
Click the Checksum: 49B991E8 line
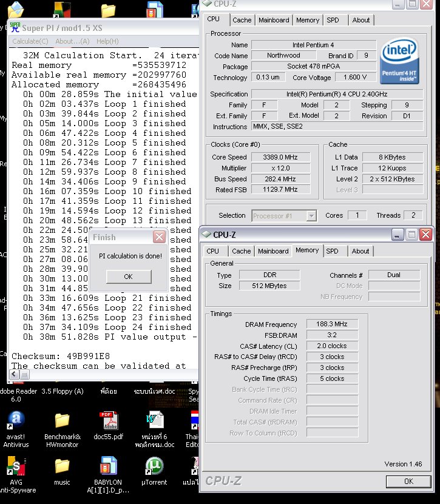(x=61, y=356)
